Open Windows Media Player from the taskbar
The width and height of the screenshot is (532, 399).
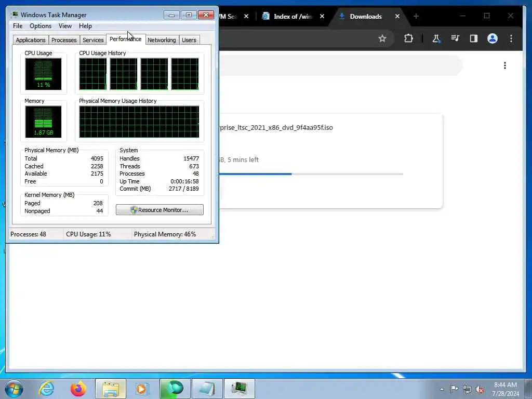click(x=142, y=389)
